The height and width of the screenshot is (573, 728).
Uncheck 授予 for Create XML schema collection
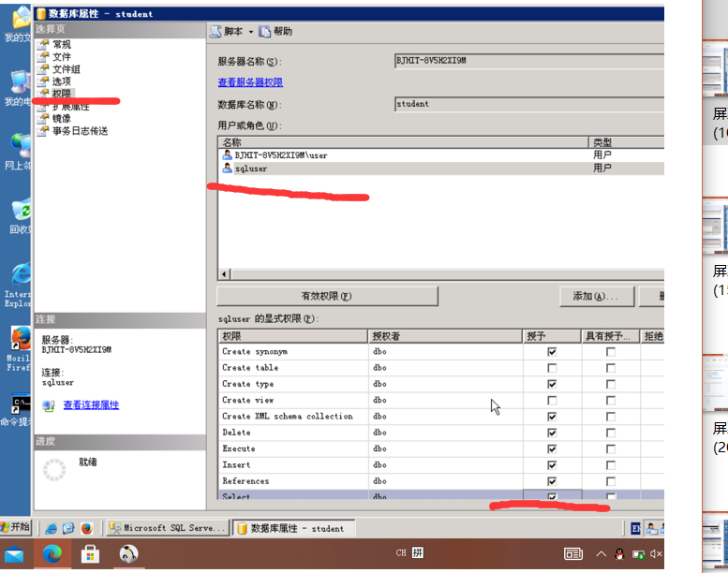click(552, 417)
